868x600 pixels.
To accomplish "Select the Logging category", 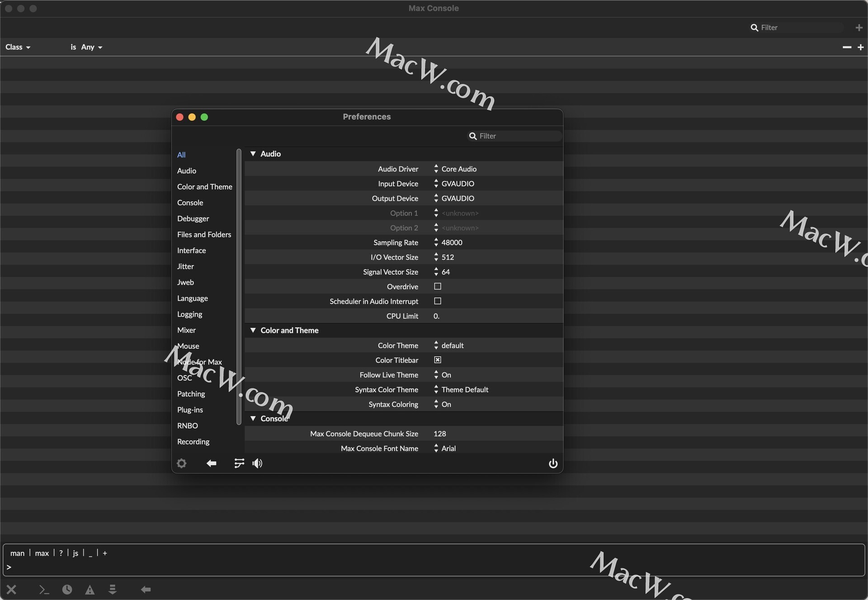I will [x=190, y=314].
